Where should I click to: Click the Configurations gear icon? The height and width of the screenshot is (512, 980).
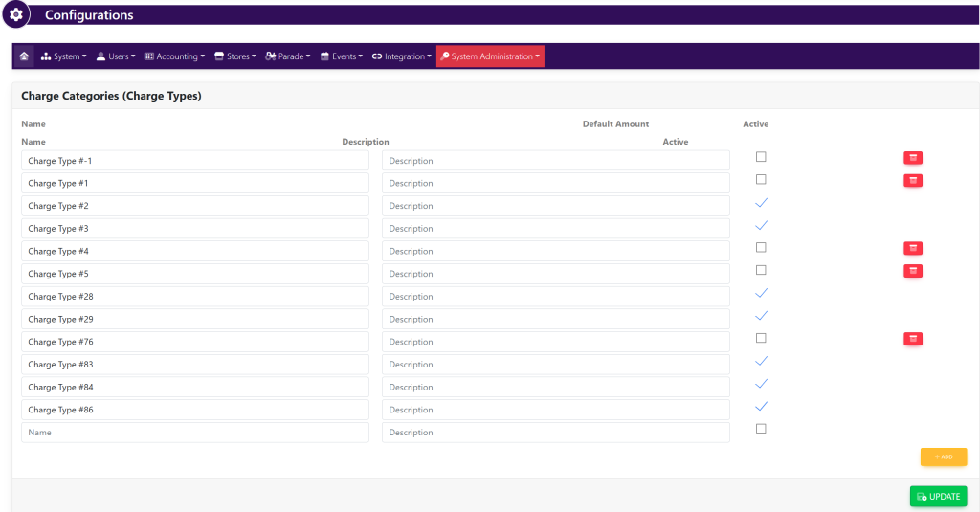pyautogui.click(x=16, y=15)
